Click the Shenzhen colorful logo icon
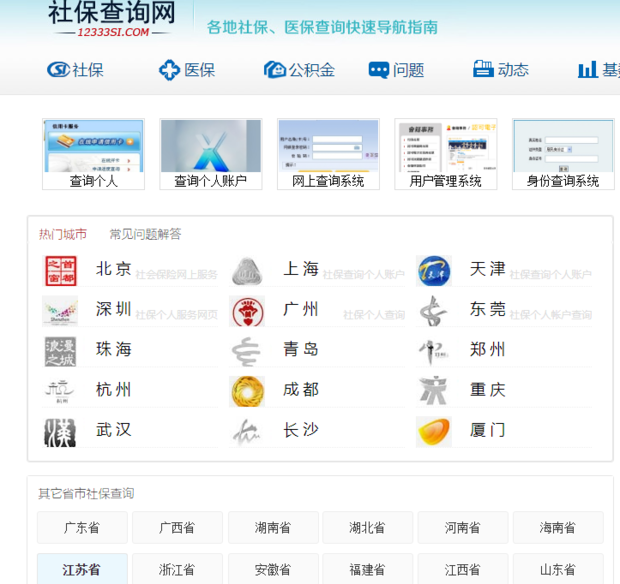This screenshot has width=620, height=584. (60, 311)
